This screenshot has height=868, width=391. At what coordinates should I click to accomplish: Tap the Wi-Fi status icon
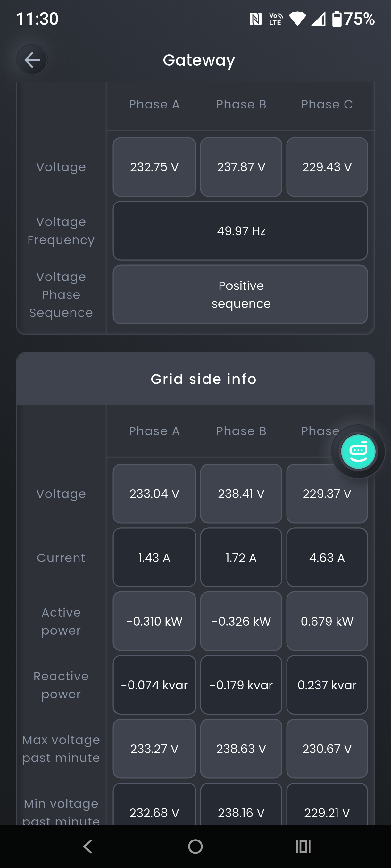pos(297,19)
